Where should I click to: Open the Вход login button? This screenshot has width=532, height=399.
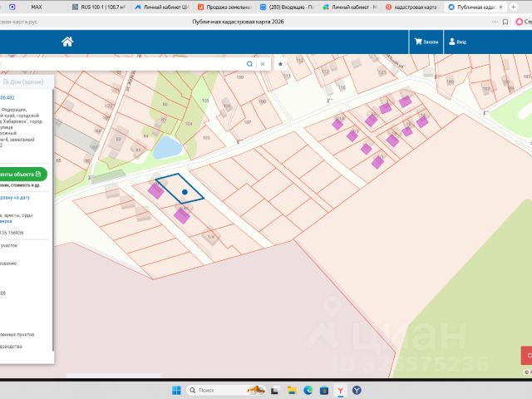[x=457, y=42]
